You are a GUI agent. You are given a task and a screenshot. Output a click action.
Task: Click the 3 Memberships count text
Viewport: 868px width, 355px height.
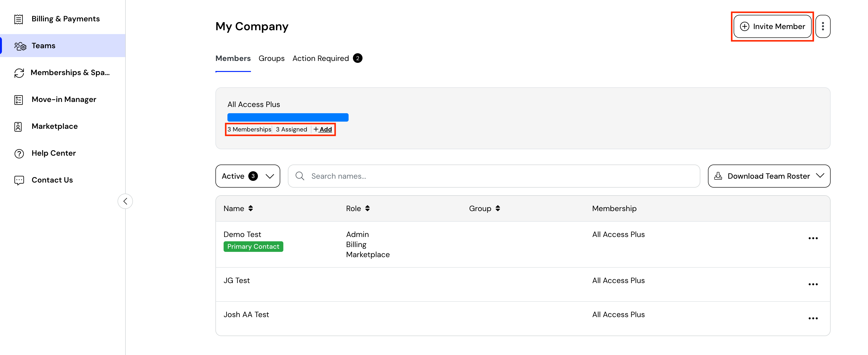point(249,129)
